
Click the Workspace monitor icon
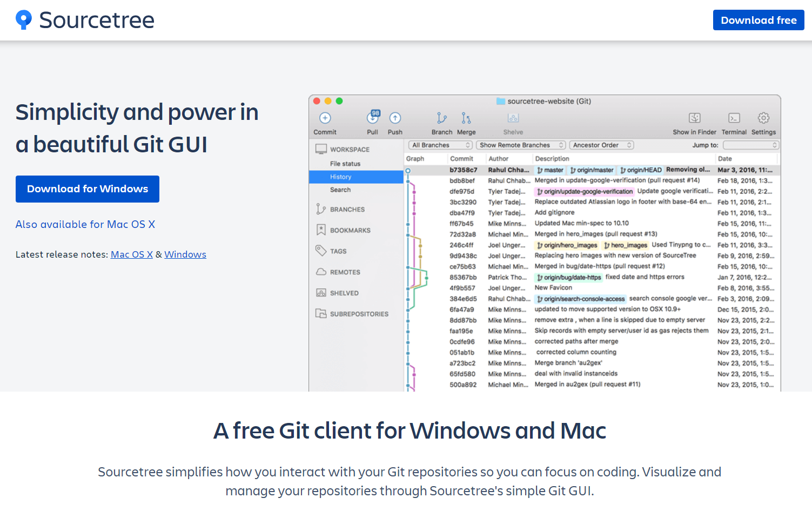click(x=321, y=149)
